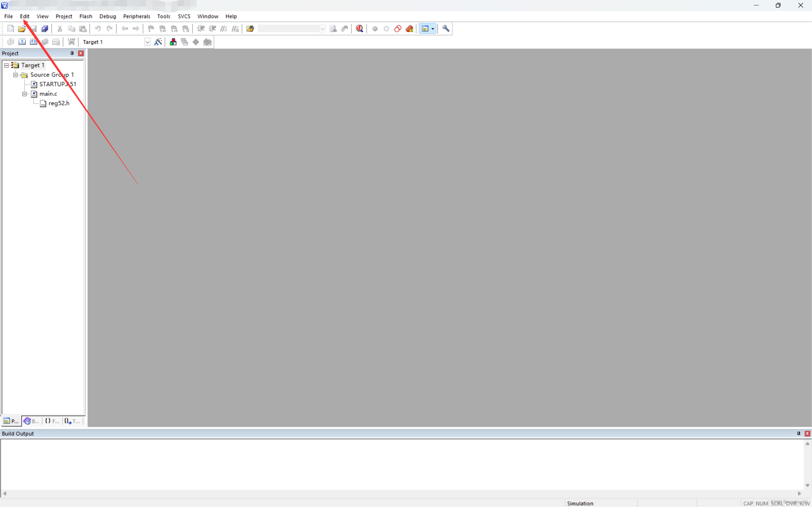Screen dimensions: 812x507
Task: Click STARTUP.A51 in project tree
Action: 57,84
